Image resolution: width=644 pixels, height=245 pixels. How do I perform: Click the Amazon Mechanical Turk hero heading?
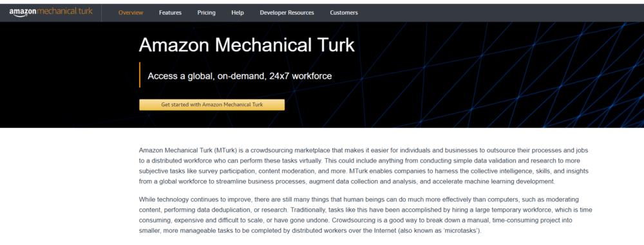(247, 45)
